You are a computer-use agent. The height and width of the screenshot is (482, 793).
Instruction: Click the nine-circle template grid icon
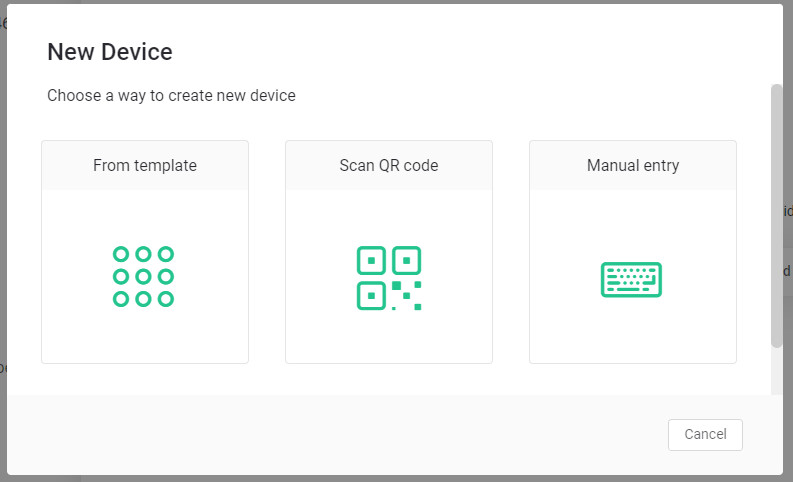143,276
